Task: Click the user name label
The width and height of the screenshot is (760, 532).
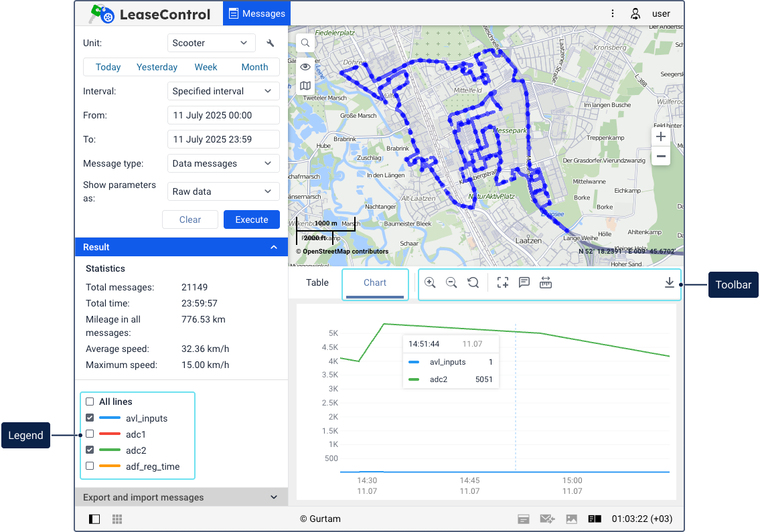Action: (661, 13)
